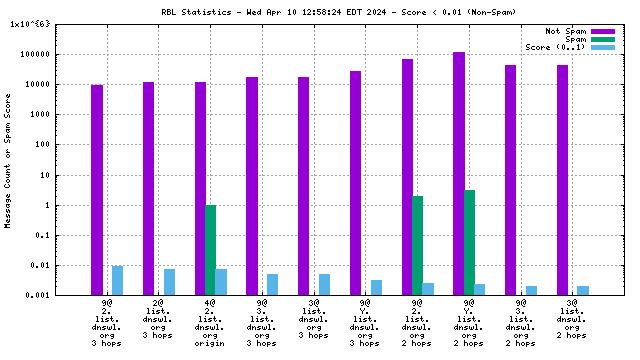Click the 1x10^{6} y-axis tick label
Viewport: 640px width, 360px height.
[x=30, y=24]
